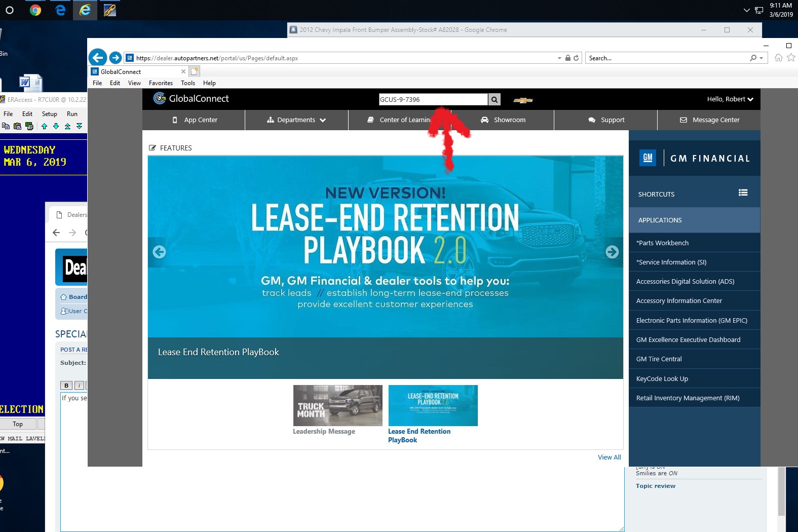Switch to Internet Explorer taskbar icon
This screenshot has width=798, height=532.
click(85, 10)
